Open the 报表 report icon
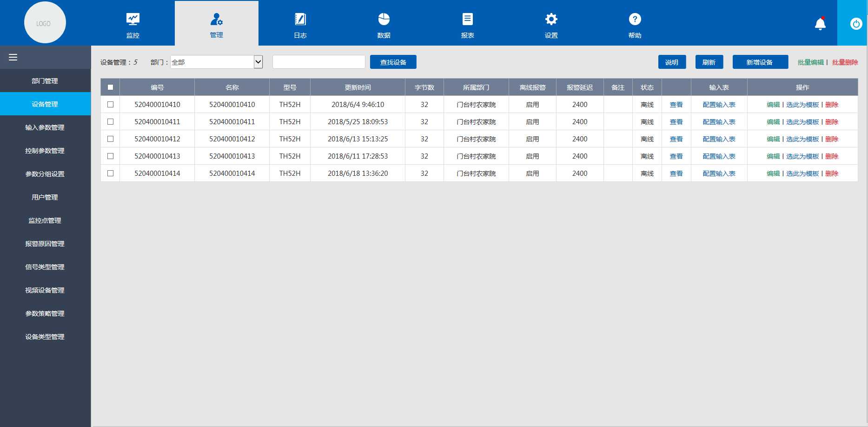Screen dimensions: 868x427 468,19
